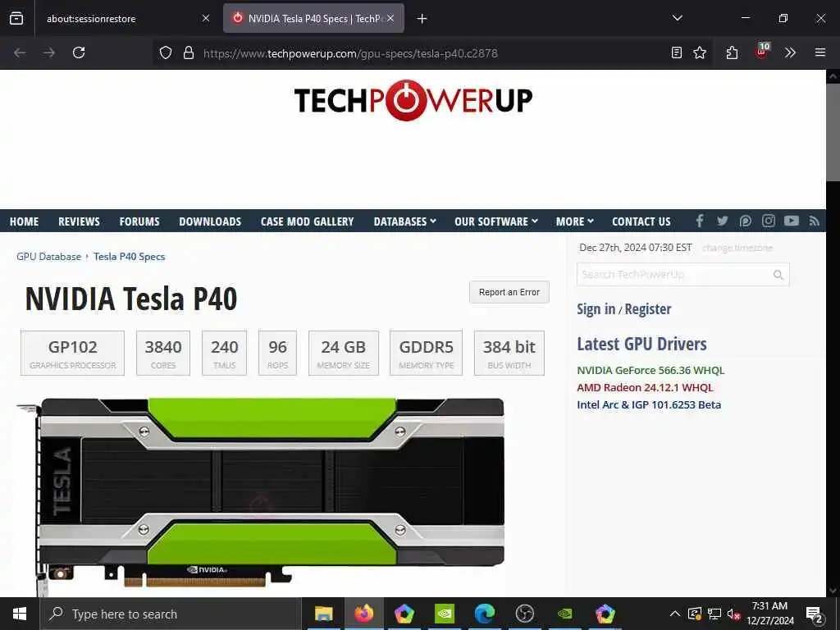Expand the Databases dropdown menu
The image size is (840, 630).
[x=404, y=221]
